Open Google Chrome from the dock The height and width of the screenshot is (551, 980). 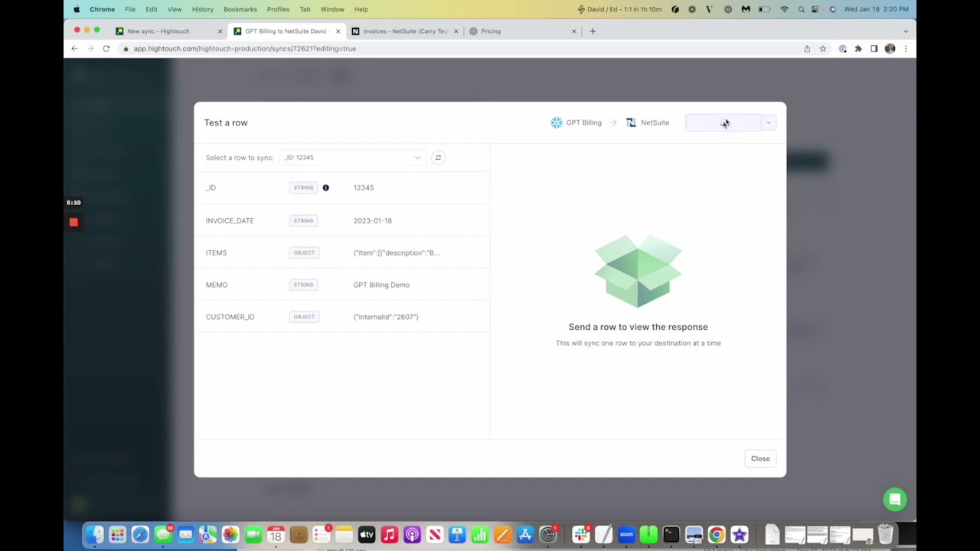[x=717, y=535]
